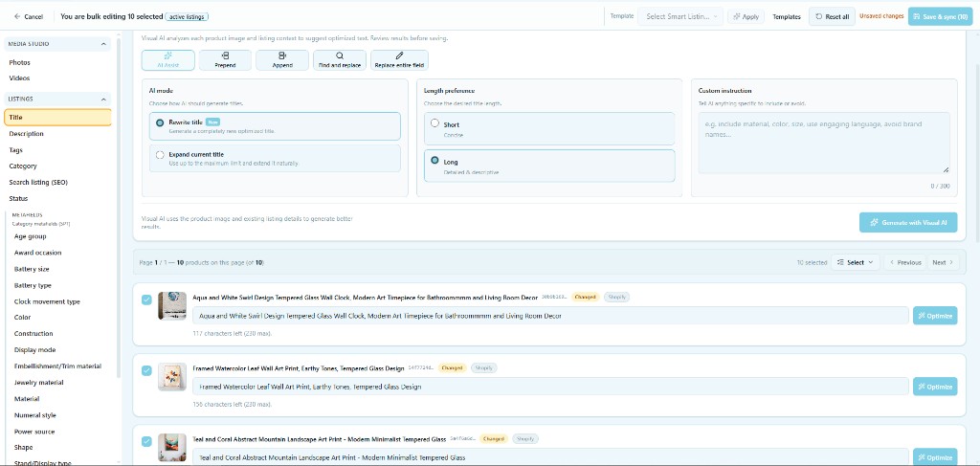The height and width of the screenshot is (466, 980).
Task: Optimize the Teal and Coral Mountain title
Action: point(934,456)
